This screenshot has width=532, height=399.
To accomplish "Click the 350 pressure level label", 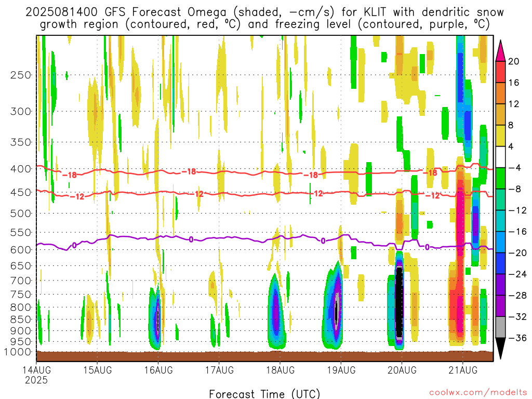I will point(21,142).
